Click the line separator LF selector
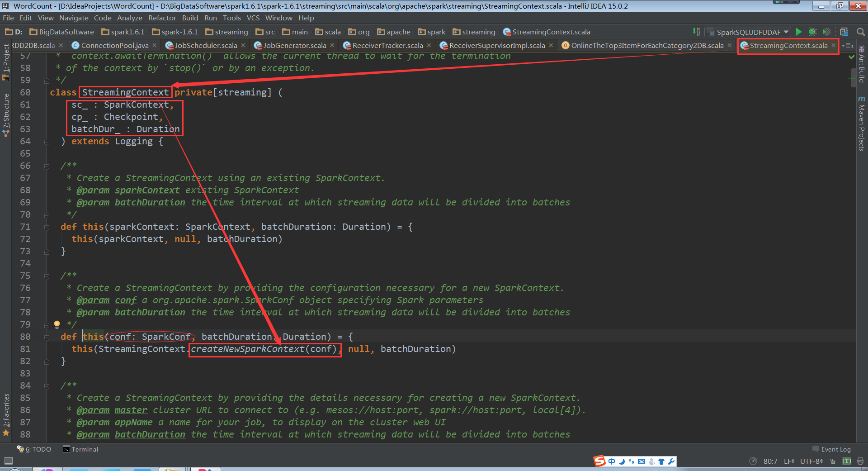The height and width of the screenshot is (471, 868). (x=789, y=461)
